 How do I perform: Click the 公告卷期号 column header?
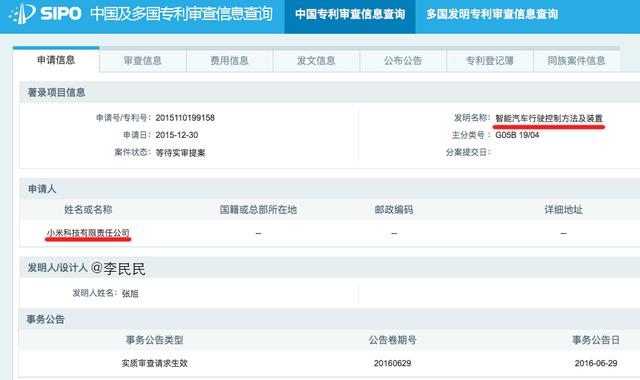[x=392, y=340]
